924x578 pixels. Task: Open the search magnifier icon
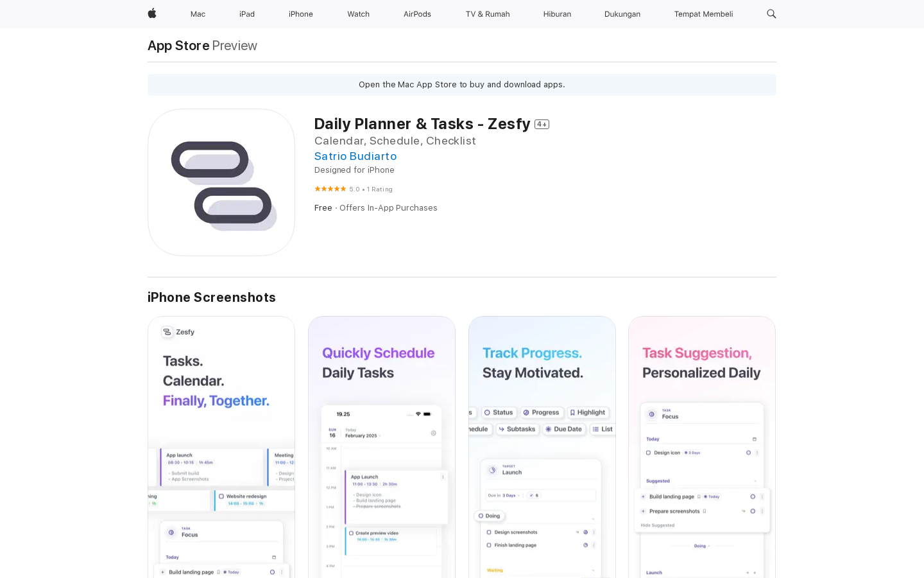[x=771, y=13]
